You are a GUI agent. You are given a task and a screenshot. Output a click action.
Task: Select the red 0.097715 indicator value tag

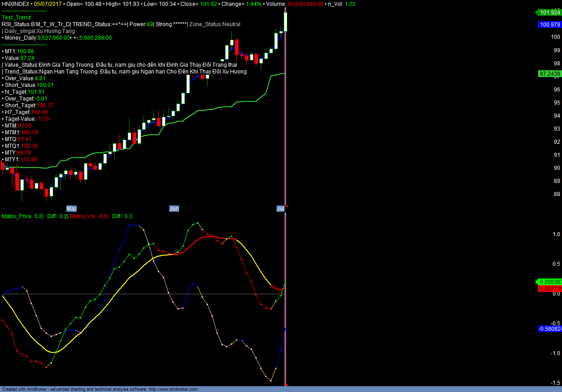pyautogui.click(x=550, y=288)
